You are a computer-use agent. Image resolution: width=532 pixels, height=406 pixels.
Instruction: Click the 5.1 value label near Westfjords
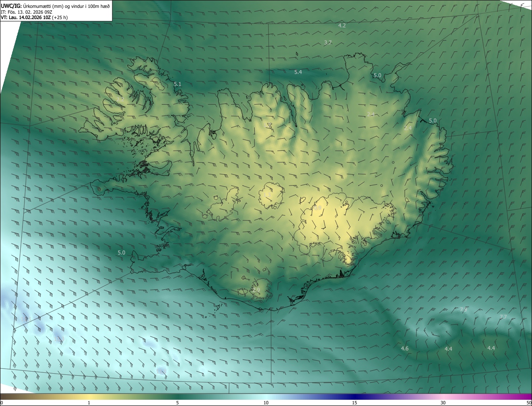177,84
